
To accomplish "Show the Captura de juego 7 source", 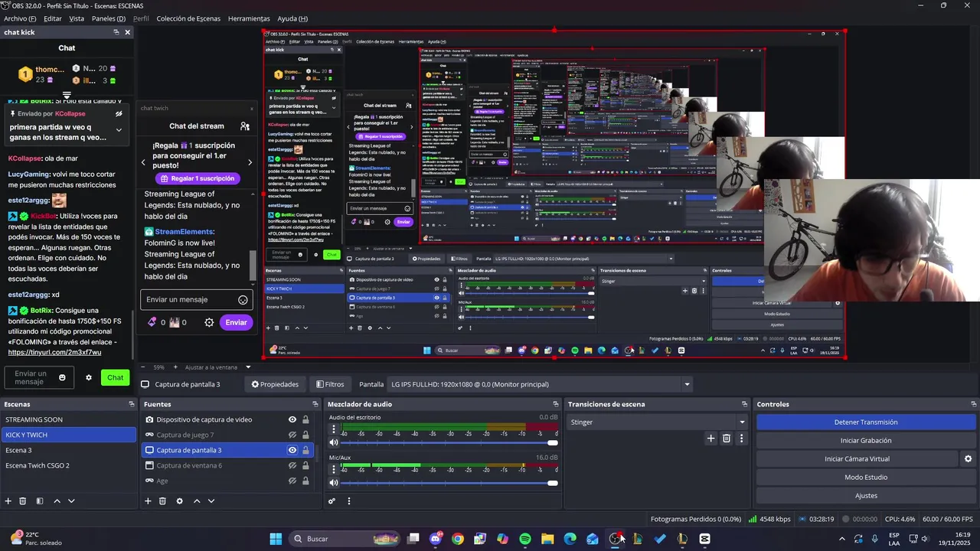I will click(x=292, y=435).
